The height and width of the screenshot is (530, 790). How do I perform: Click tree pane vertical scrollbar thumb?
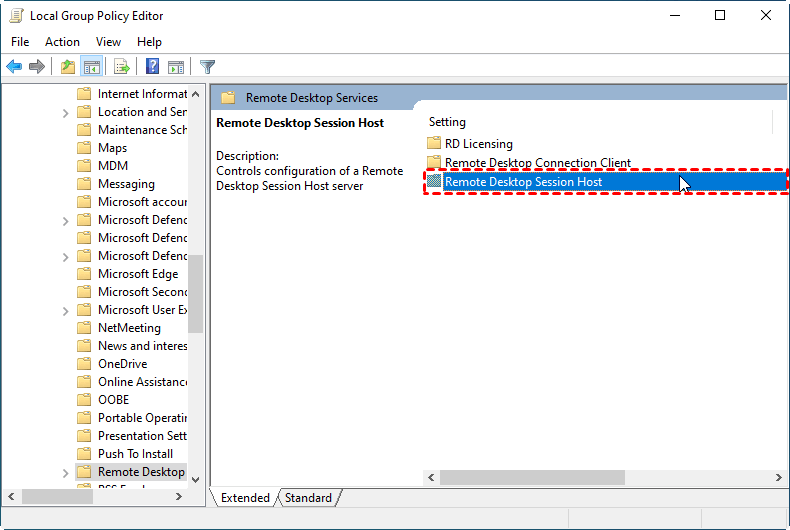pyautogui.click(x=195, y=293)
